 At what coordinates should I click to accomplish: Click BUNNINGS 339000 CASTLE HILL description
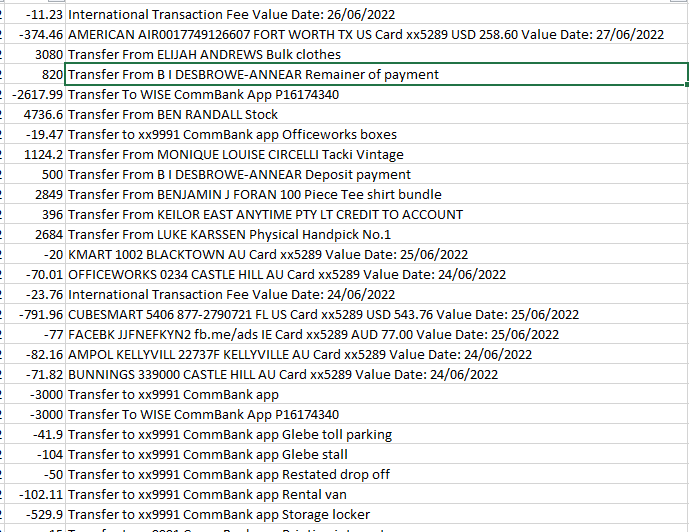tap(377, 374)
